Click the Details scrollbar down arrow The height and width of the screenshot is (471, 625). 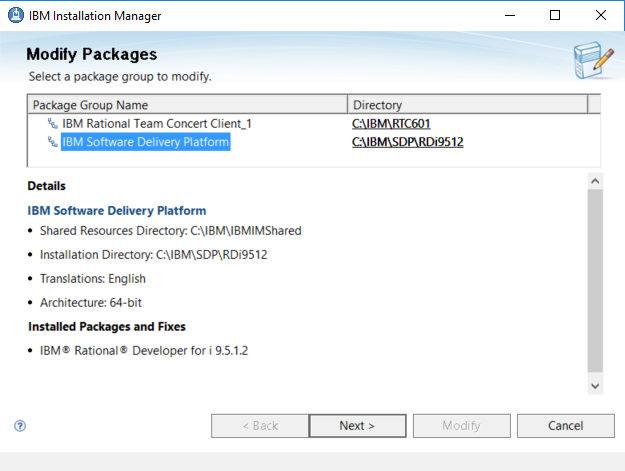coord(595,386)
